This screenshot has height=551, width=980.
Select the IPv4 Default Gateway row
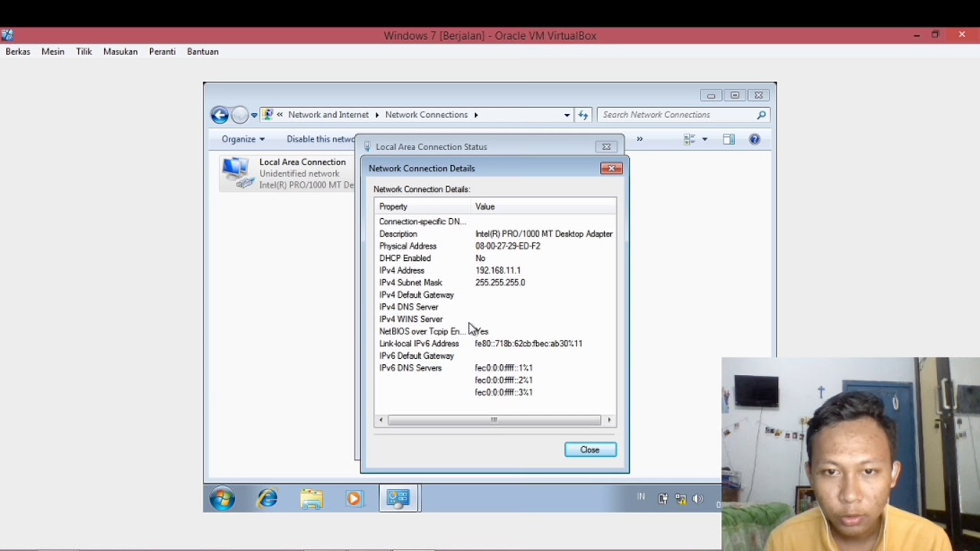[x=495, y=295]
